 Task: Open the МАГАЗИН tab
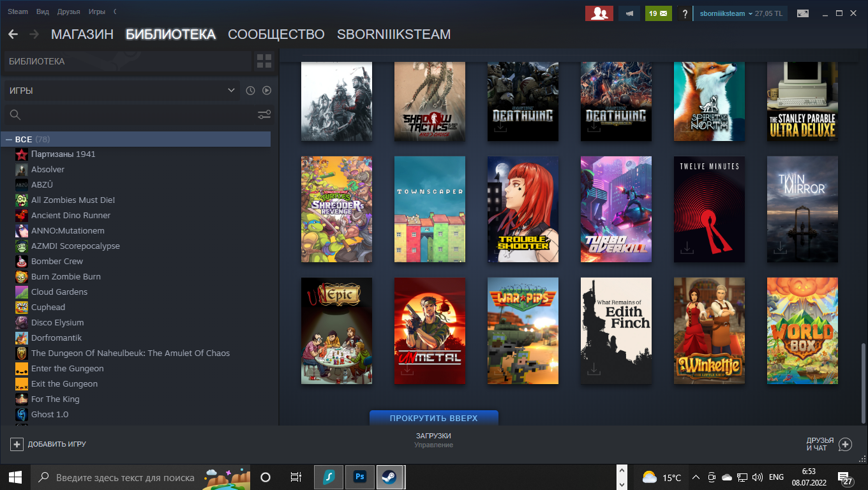[x=82, y=34]
